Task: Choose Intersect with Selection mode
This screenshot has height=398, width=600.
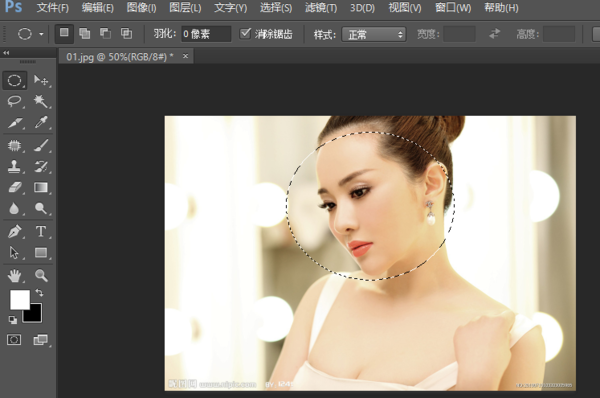Action: tap(126, 34)
